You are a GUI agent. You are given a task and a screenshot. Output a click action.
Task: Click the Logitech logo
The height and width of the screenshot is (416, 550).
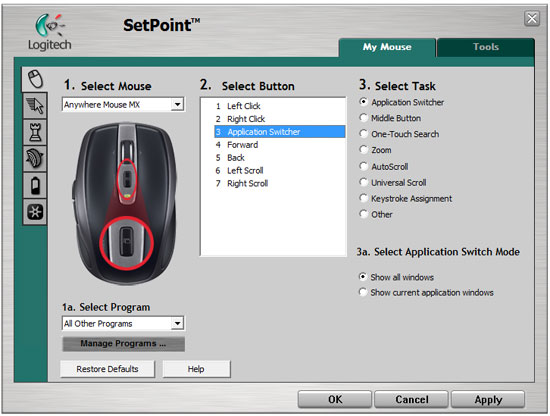[x=49, y=32]
